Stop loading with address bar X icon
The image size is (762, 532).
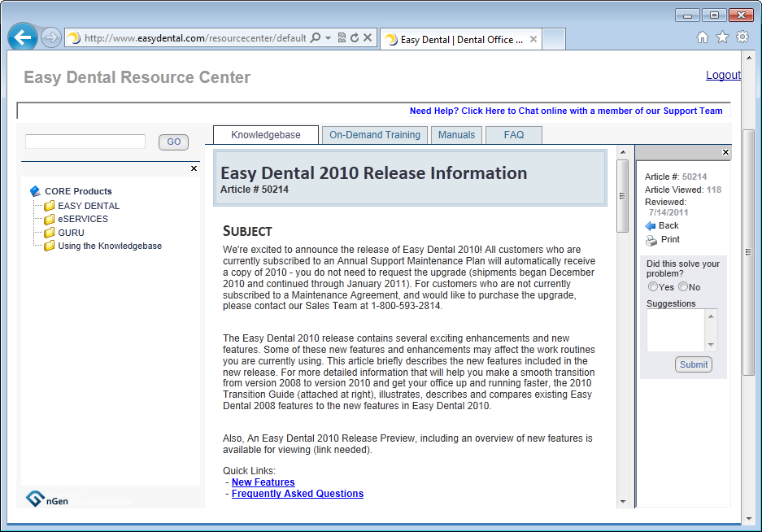pos(368,37)
